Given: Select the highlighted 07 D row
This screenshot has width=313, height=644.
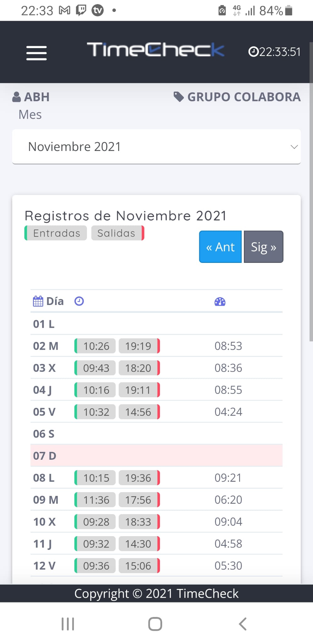Looking at the screenshot, I should (x=156, y=456).
